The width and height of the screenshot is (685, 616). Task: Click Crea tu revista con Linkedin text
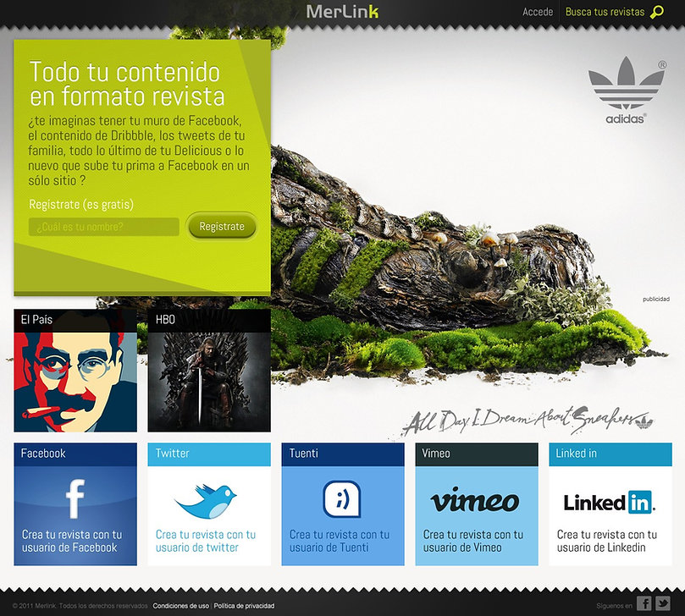[x=607, y=541]
